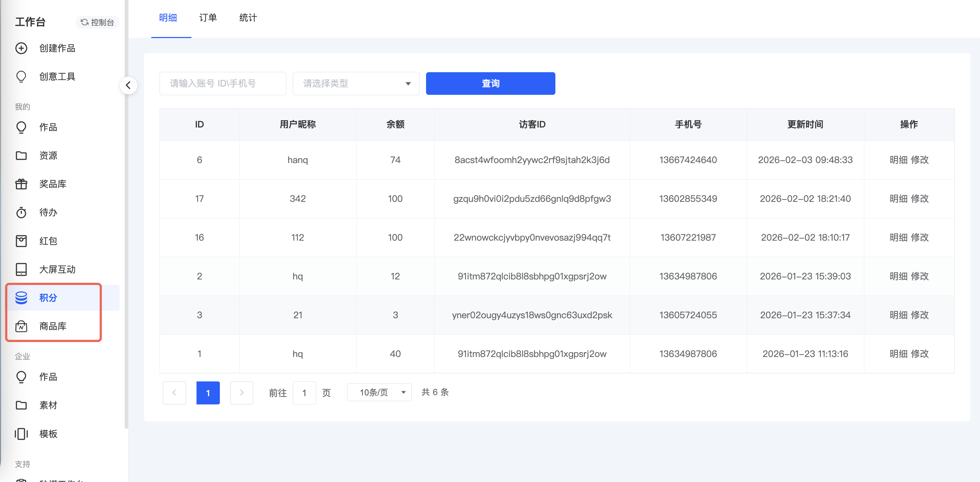Click the 创建作品 plus icon
The image size is (980, 482).
coord(21,48)
